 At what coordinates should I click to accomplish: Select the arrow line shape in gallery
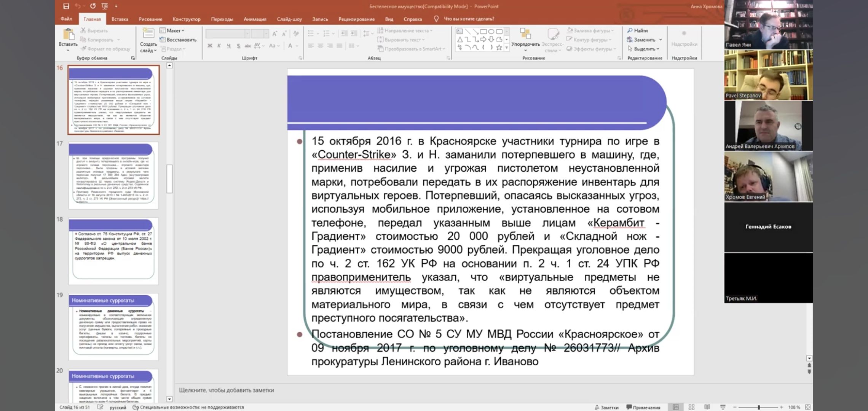475,31
